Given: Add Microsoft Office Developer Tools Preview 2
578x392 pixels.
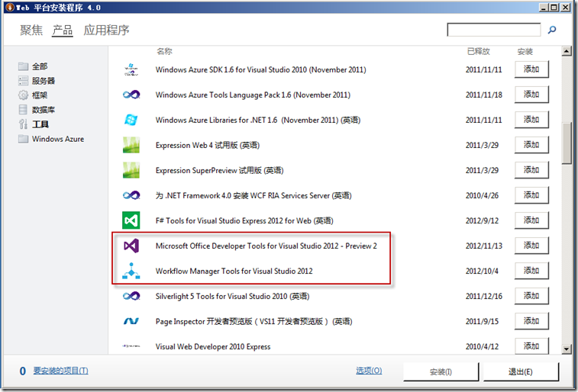Looking at the screenshot, I should click(531, 246).
